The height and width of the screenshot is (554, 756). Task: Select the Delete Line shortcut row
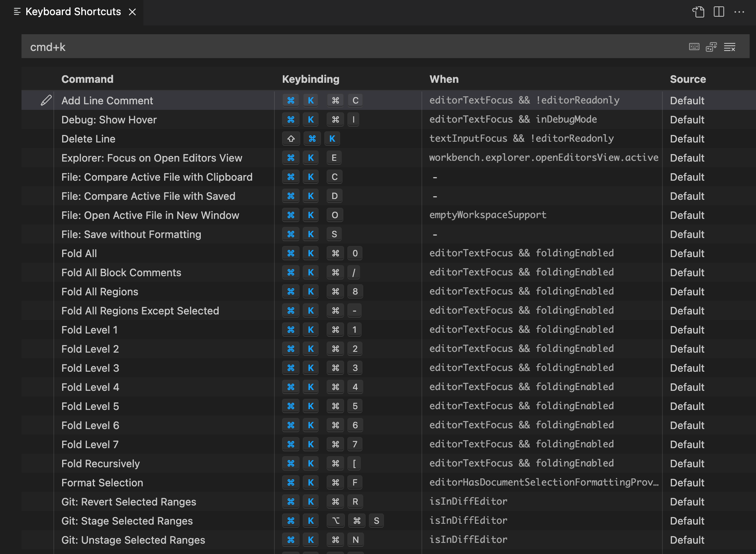(159, 138)
